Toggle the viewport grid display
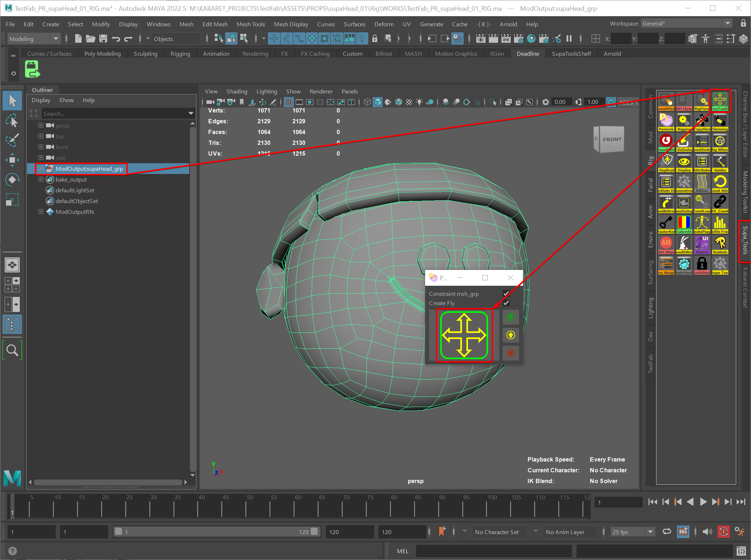Viewport: 751px width, 560px height. click(x=288, y=102)
